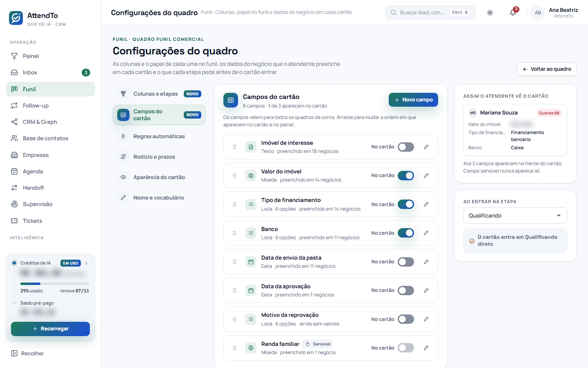The width and height of the screenshot is (588, 368).
Task: Click pencil icon for Motivo da reprovação
Action: (x=426, y=319)
